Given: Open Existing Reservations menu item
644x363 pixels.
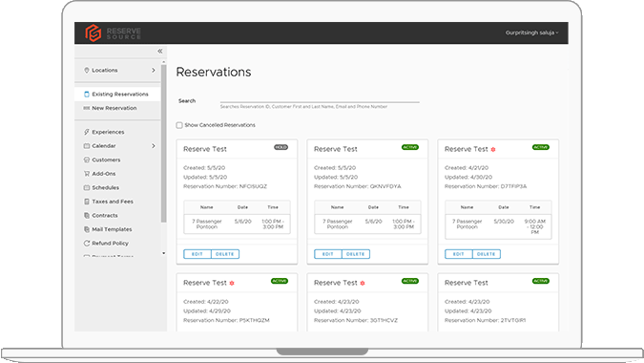Looking at the screenshot, I should tap(117, 95).
